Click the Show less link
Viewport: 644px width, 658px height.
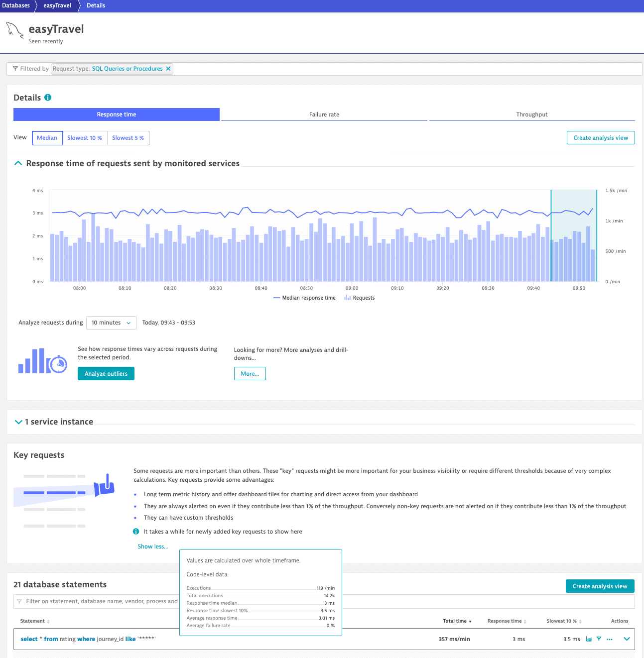[152, 547]
